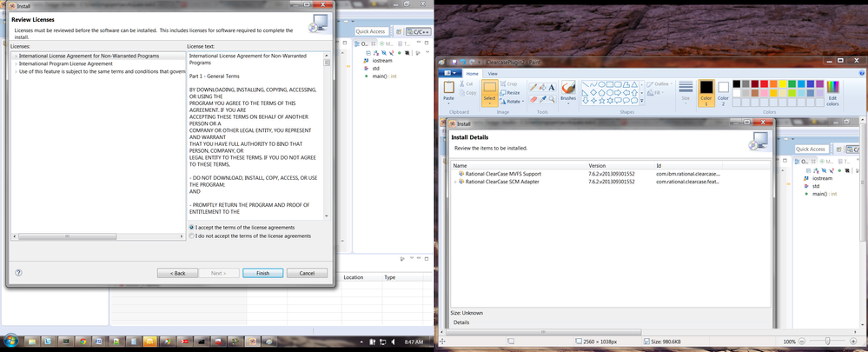Image resolution: width=868 pixels, height=352 pixels.
Task: Set Color 1 as active in Paint
Action: (706, 93)
